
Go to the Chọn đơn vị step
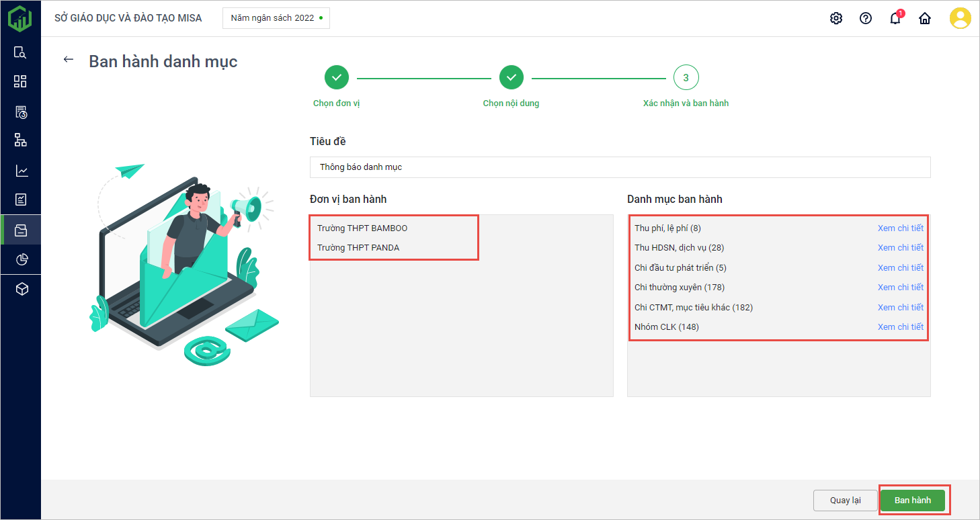(x=337, y=78)
